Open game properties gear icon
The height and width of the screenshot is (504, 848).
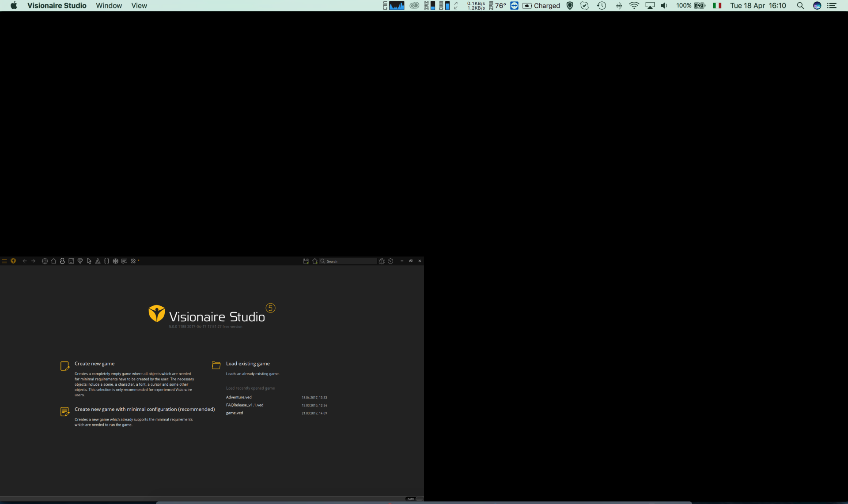coord(45,261)
